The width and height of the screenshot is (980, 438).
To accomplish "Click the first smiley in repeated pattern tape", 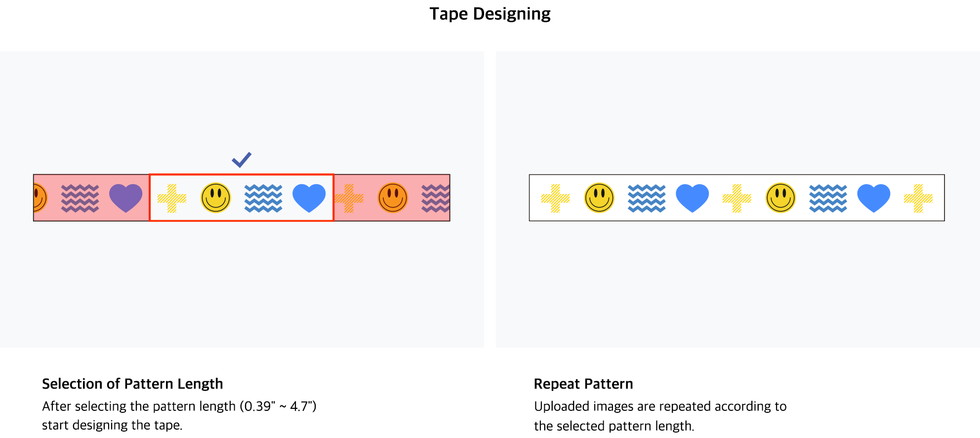I will point(599,198).
